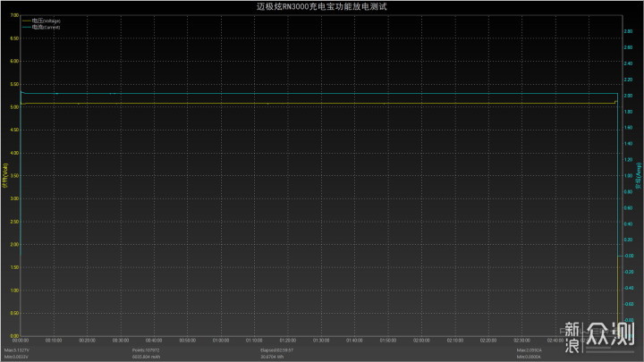This screenshot has height=362, width=644.
Task: Select the 5.00 tick on the voltage axis
Action: click(14, 107)
